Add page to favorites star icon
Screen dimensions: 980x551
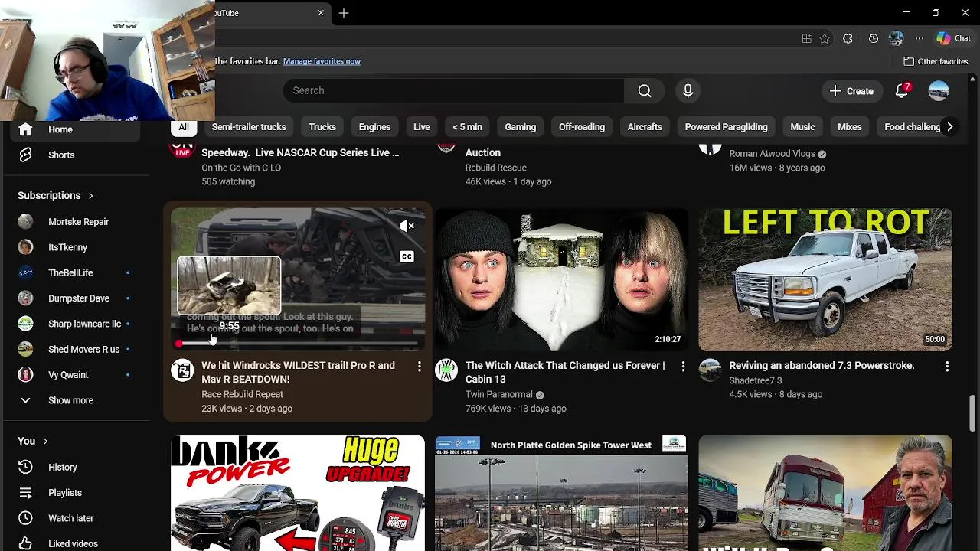(825, 38)
